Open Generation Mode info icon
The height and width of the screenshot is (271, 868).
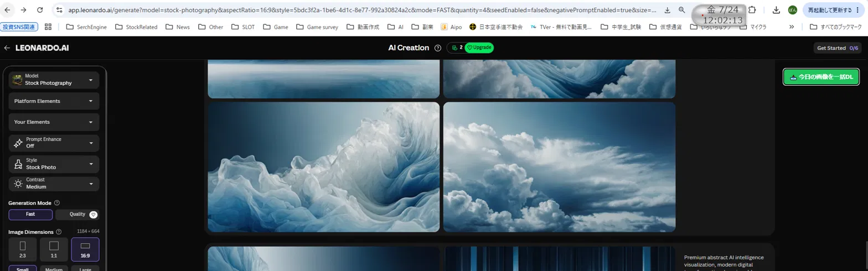tap(57, 203)
